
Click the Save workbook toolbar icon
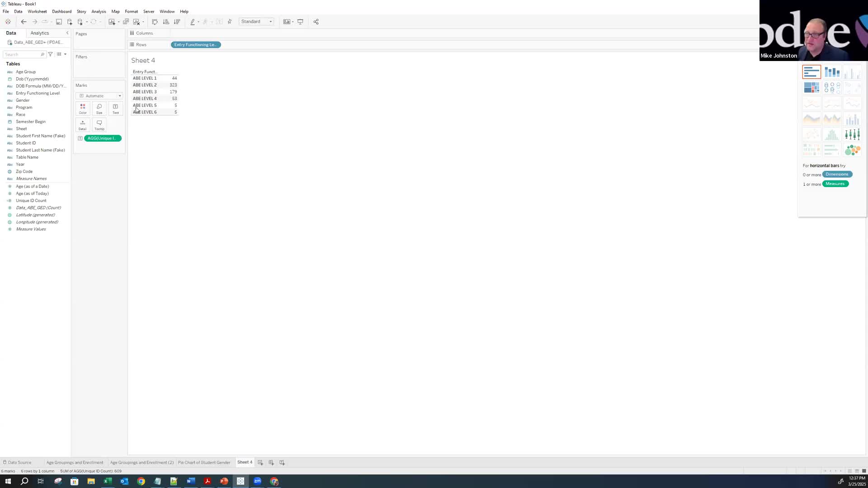click(x=59, y=21)
